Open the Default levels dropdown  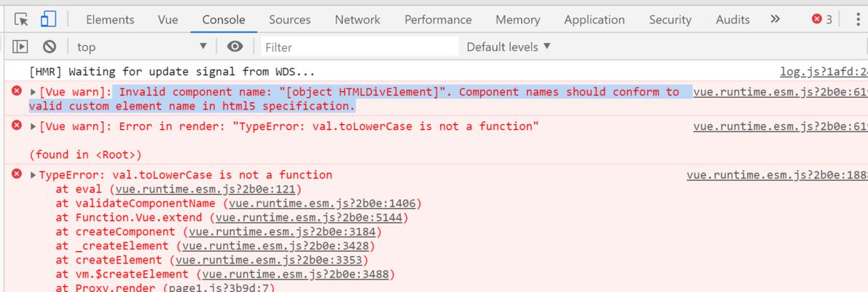(x=509, y=47)
